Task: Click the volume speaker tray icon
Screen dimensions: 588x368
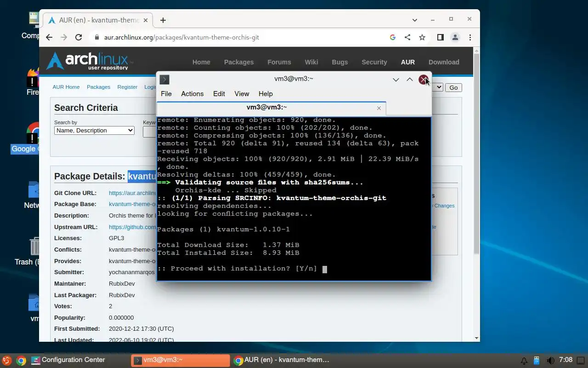Action: point(550,360)
